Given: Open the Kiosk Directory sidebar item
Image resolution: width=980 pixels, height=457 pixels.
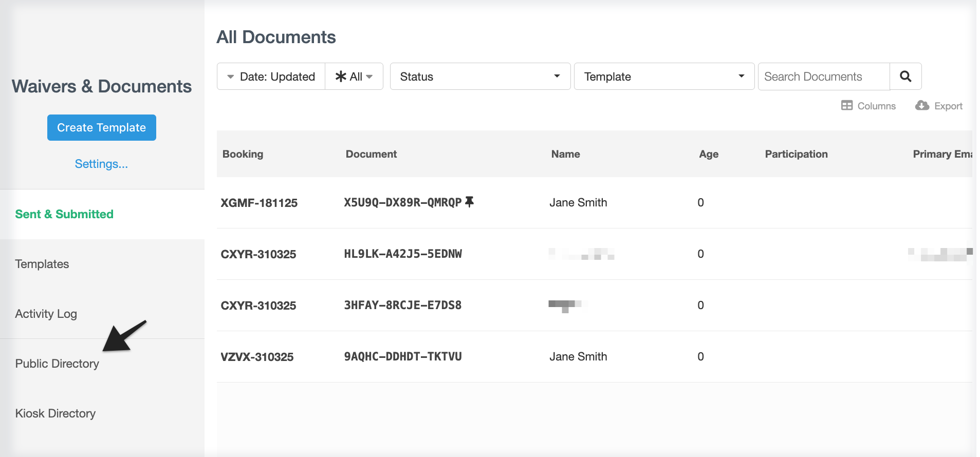Looking at the screenshot, I should pyautogui.click(x=102, y=413).
